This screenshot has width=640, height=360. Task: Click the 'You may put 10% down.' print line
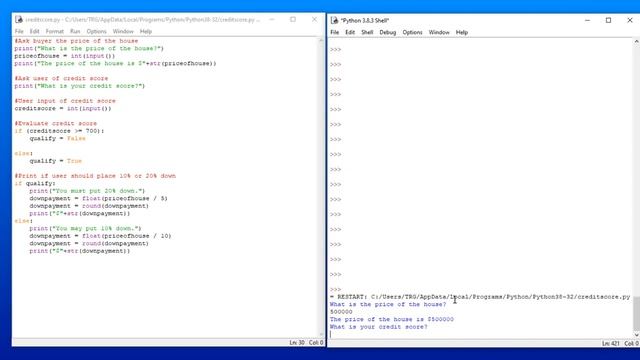click(x=85, y=229)
